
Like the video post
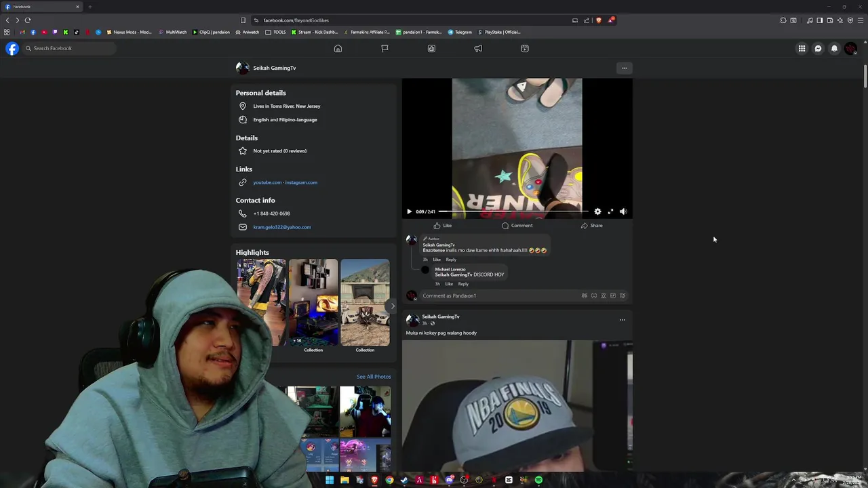(x=443, y=226)
